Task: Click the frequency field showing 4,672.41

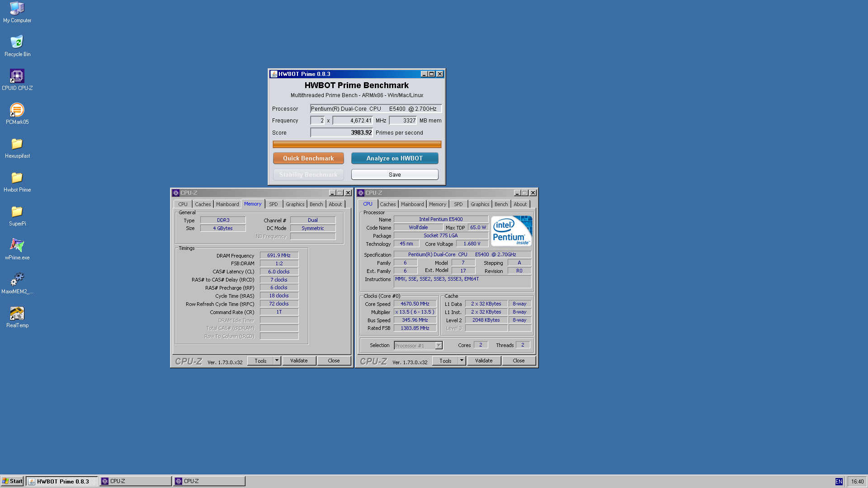Action: tap(353, 121)
